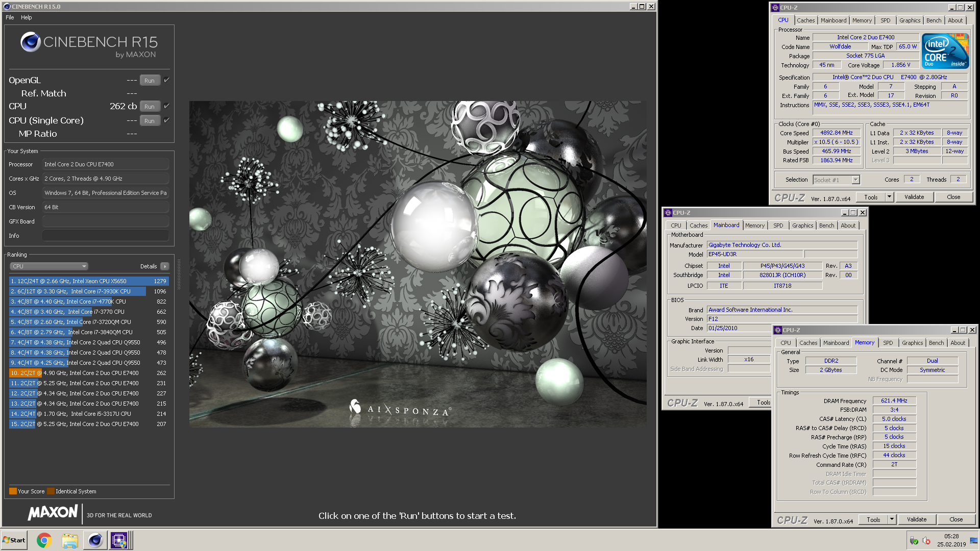Image resolution: width=980 pixels, height=551 pixels.
Task: Open Bench tab in CPU-Z Memory window
Action: coord(937,343)
